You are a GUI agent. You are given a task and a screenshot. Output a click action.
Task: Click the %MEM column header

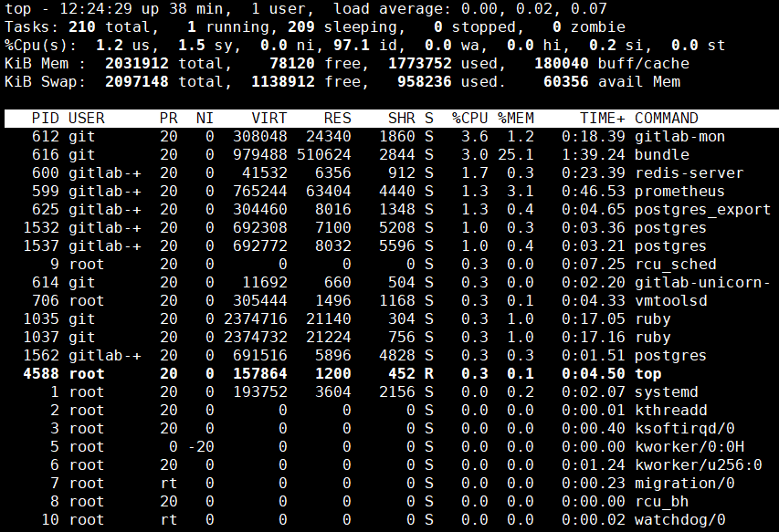click(x=515, y=119)
